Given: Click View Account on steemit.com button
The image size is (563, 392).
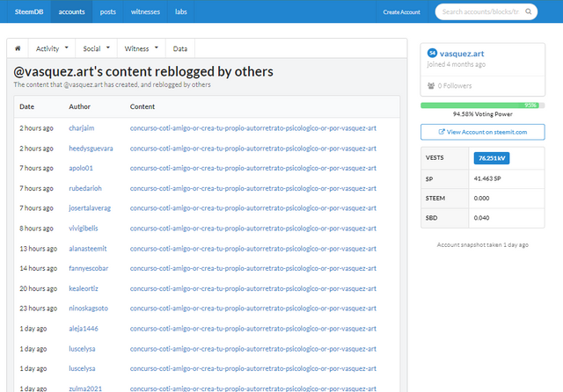Looking at the screenshot, I should click(483, 132).
